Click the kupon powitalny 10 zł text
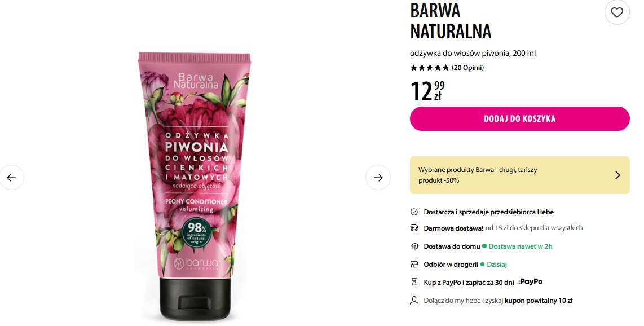 point(539,301)
